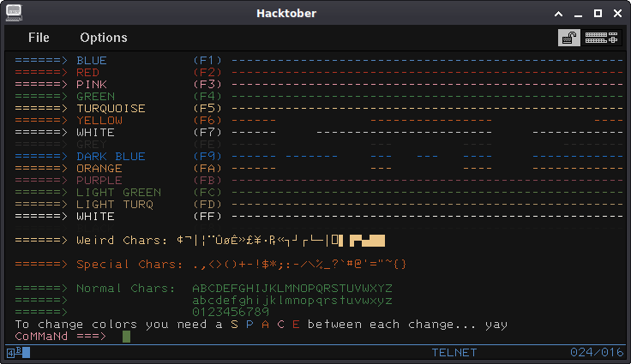Click the Normal Chars label
631x364 pixels.
point(126,289)
